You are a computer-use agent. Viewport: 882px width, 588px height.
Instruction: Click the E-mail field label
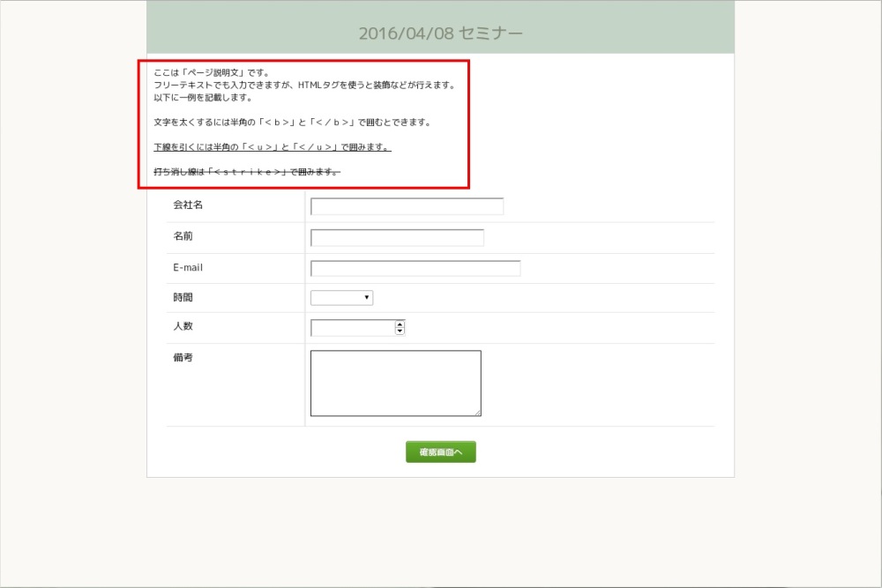[188, 267]
